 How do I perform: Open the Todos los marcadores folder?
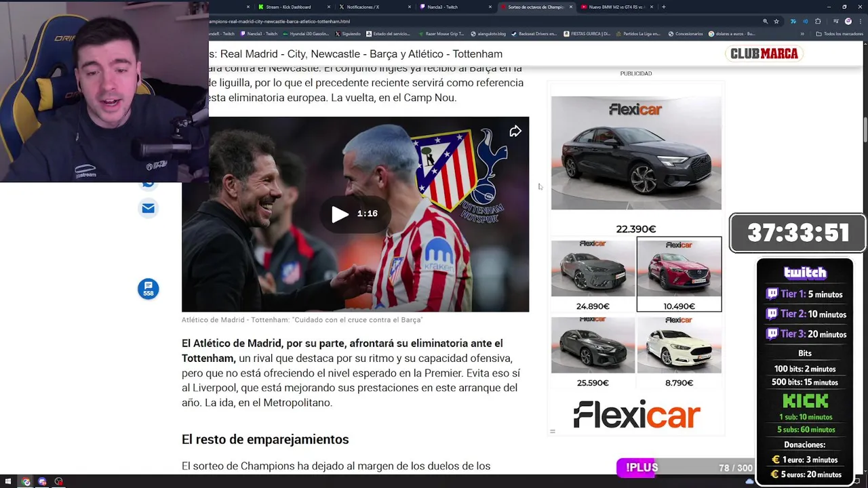839,33
